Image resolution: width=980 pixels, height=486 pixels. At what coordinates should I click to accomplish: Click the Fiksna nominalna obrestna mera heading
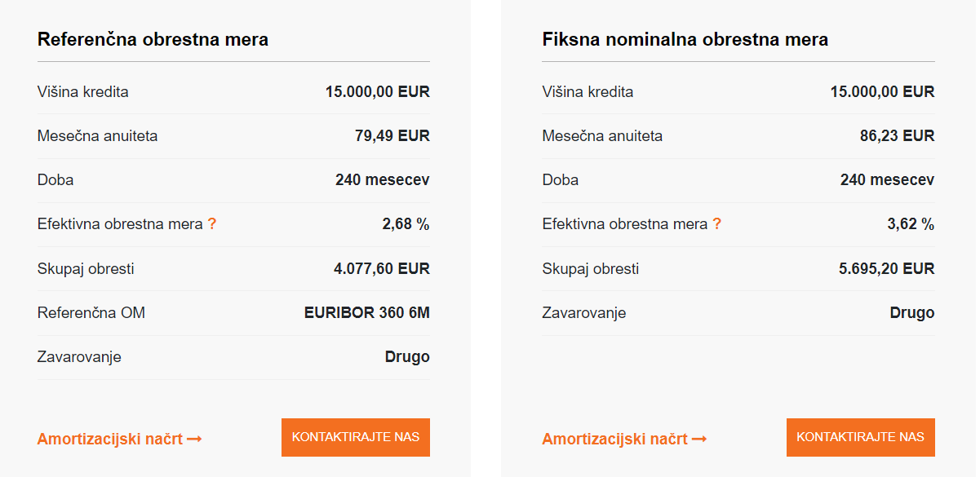pyautogui.click(x=685, y=39)
